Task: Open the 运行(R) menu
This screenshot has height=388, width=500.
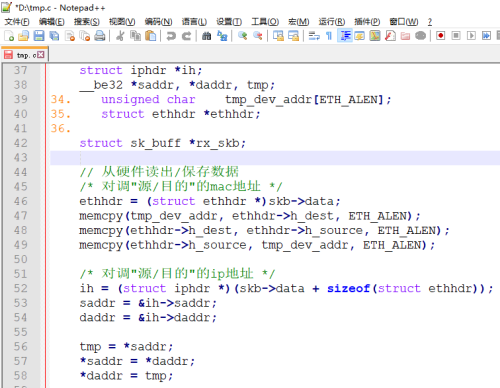Action: pyautogui.click(x=332, y=22)
